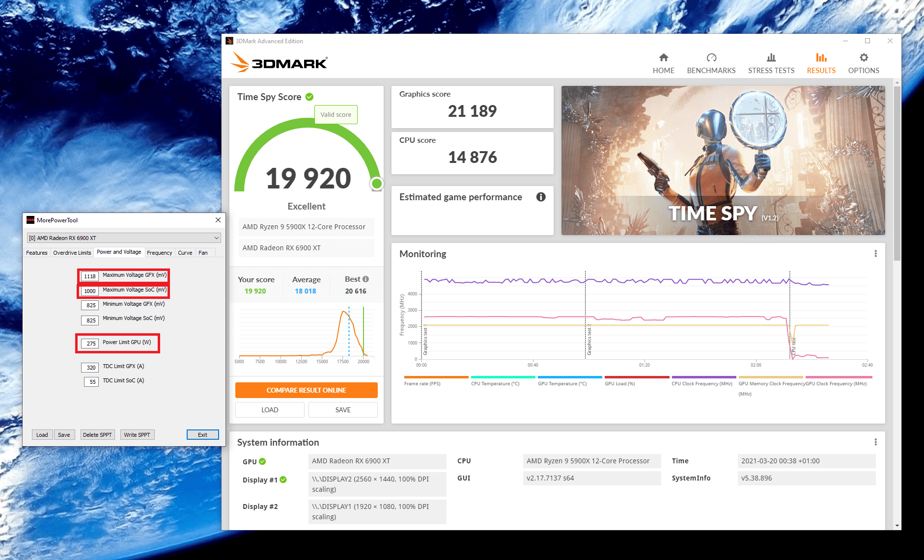Click the SAVE button in 3DMark

[x=343, y=410]
